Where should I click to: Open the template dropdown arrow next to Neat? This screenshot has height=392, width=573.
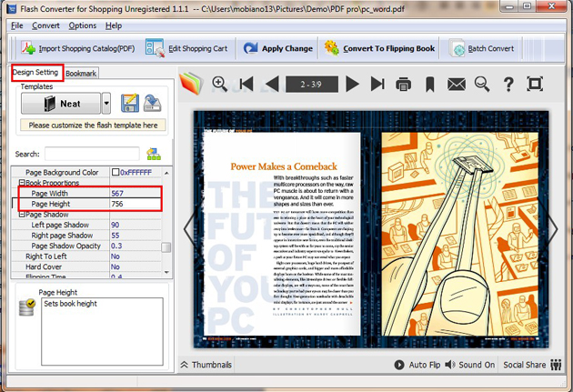click(106, 104)
